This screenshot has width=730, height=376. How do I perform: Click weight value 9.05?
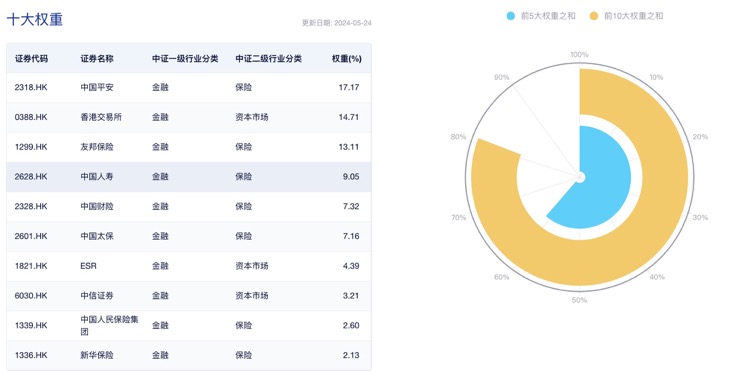(x=351, y=177)
